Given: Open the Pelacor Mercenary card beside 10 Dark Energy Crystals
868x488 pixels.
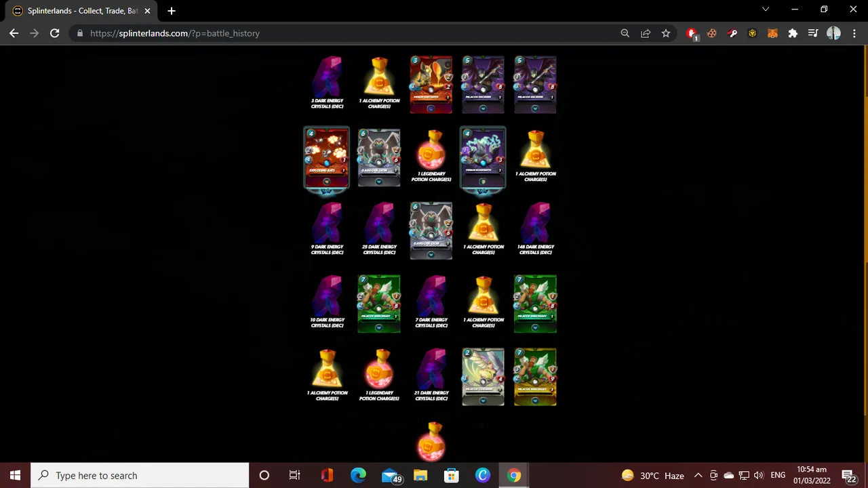Looking at the screenshot, I should pos(379,304).
